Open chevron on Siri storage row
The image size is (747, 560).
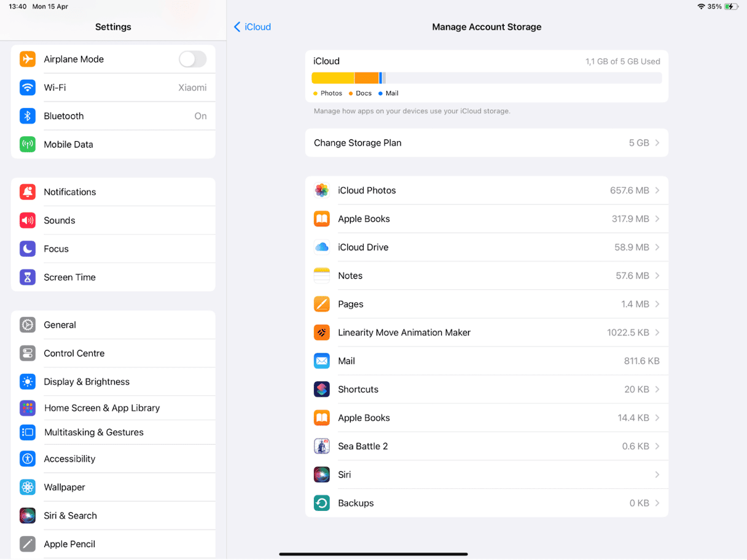(x=657, y=475)
